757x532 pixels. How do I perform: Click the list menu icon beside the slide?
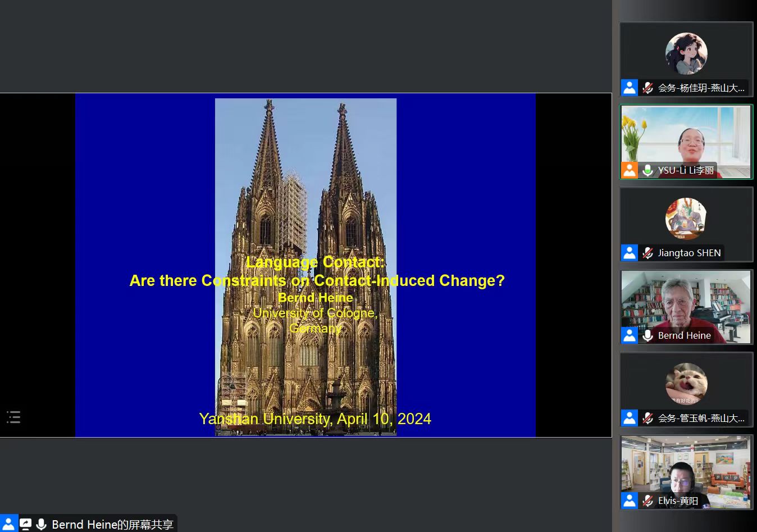(13, 417)
